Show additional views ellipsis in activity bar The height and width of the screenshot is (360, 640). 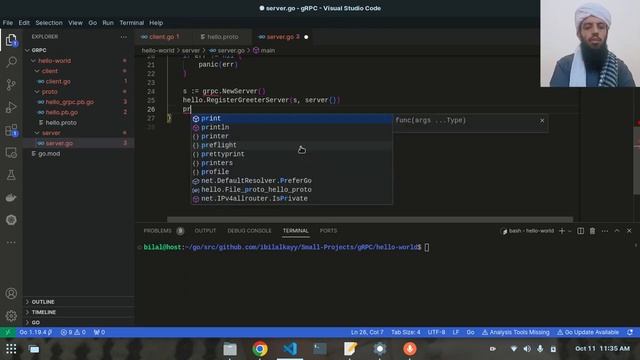[x=11, y=242]
